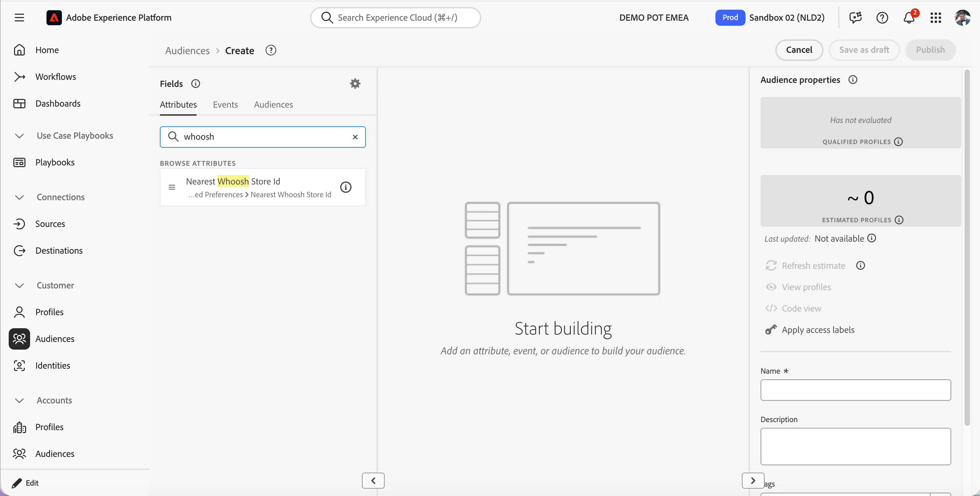Switch to the Audiences fields tab
980x496 pixels.
tap(273, 105)
